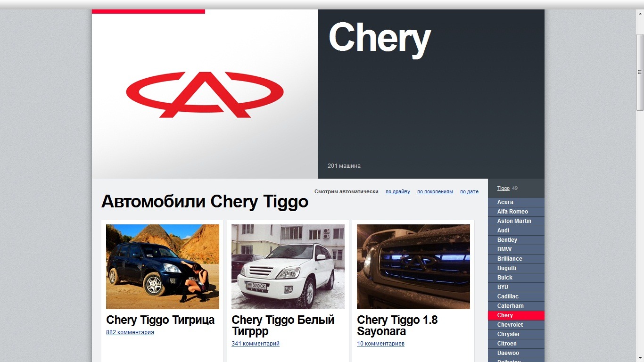Select Acura in the brand list
This screenshot has height=362, width=644.
point(516,202)
